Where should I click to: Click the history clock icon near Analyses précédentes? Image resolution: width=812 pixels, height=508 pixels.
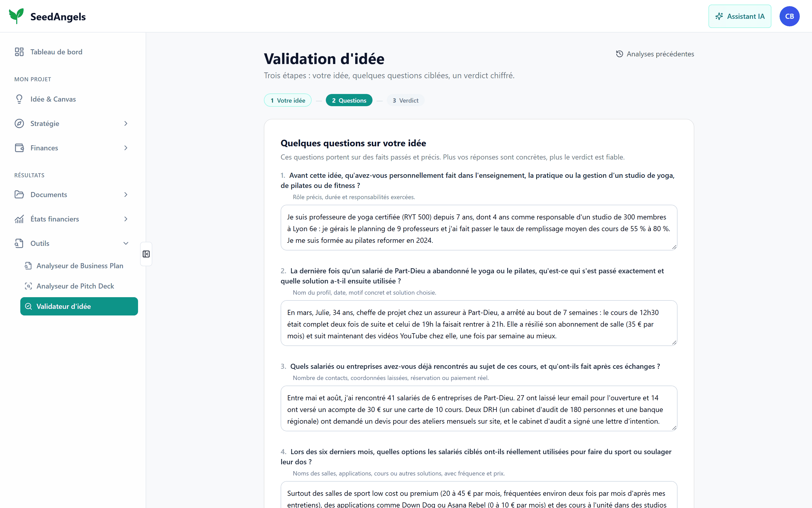(x=619, y=54)
